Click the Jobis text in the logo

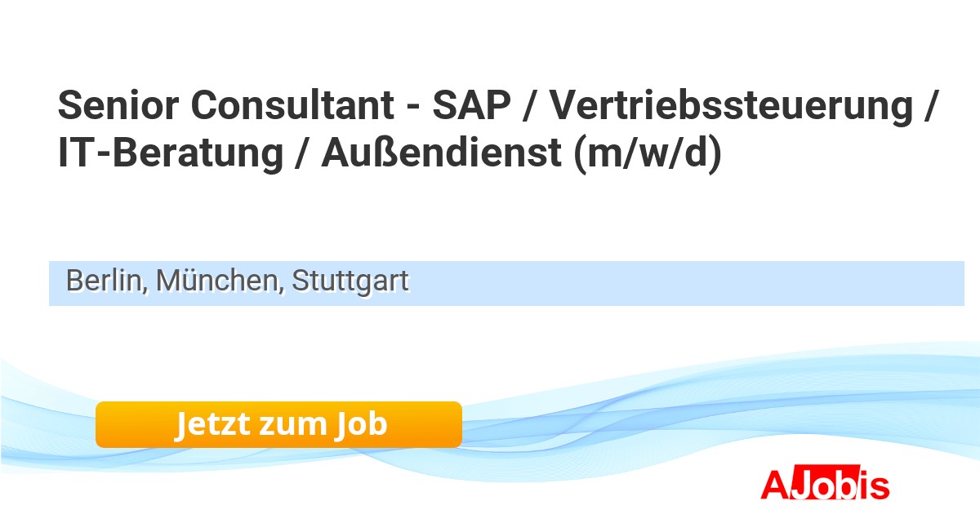pyautogui.click(x=841, y=485)
